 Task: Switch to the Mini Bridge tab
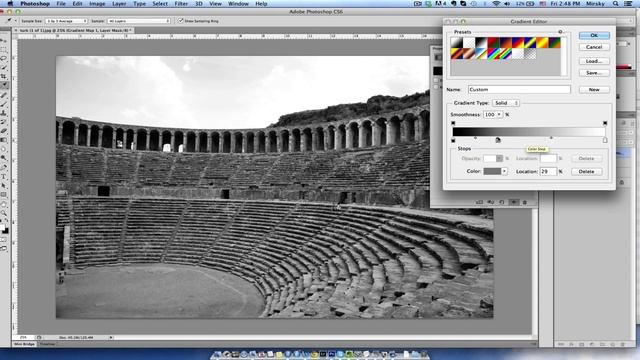(24, 344)
